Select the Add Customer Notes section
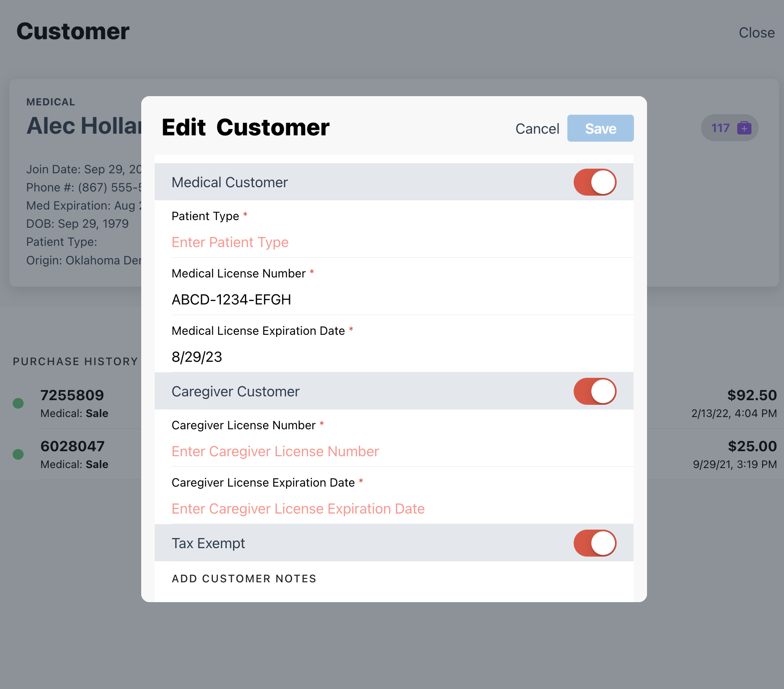784x689 pixels. pos(244,579)
